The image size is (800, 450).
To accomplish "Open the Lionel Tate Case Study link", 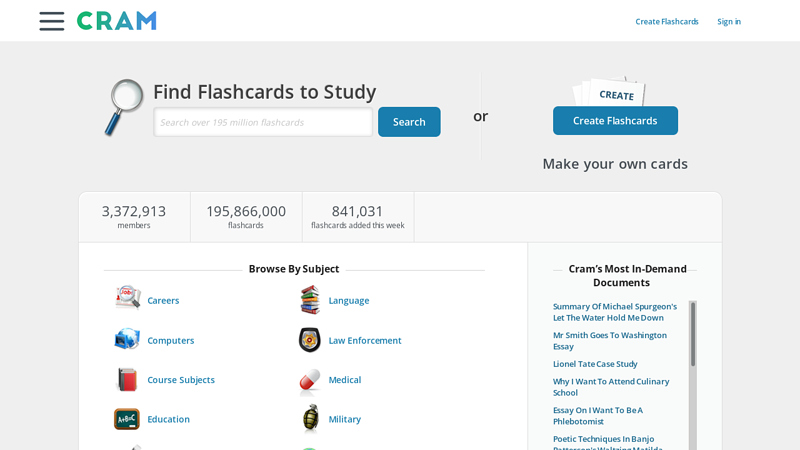I will (595, 364).
